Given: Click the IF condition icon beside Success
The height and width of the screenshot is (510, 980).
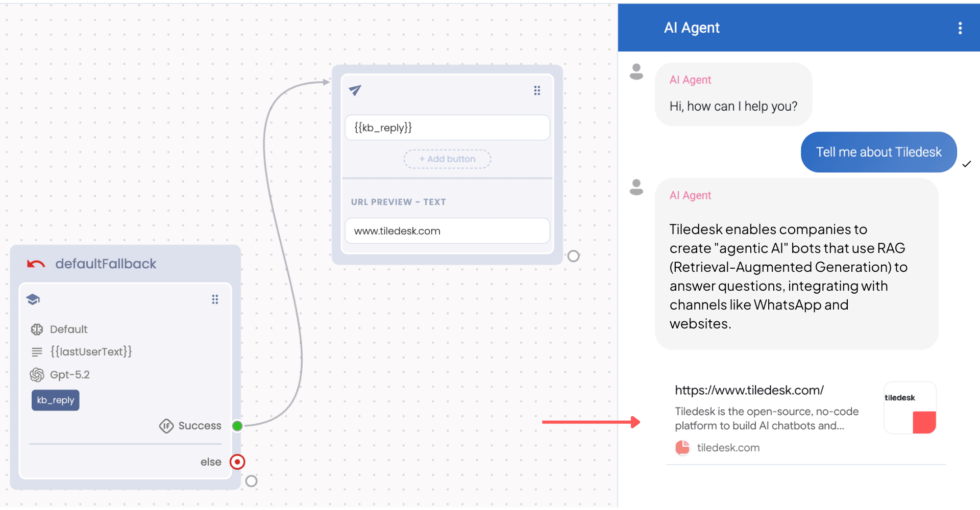Looking at the screenshot, I should [x=166, y=426].
